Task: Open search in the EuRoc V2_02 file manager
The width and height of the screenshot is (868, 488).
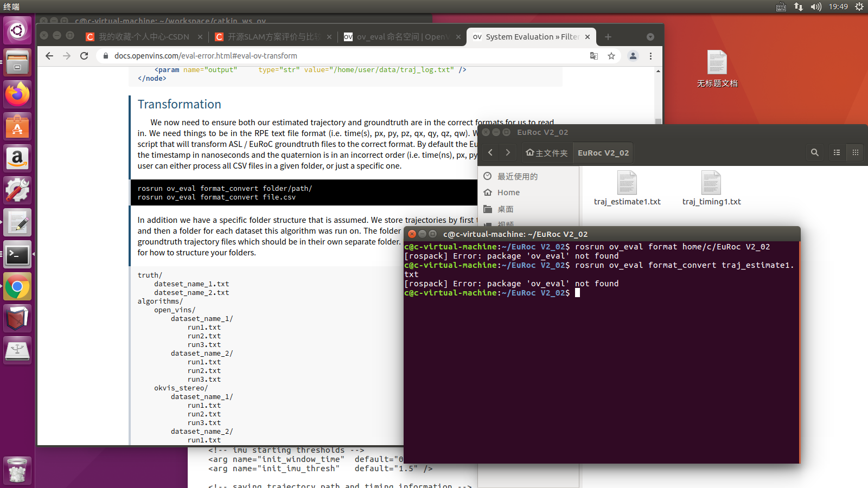Action: pos(814,152)
